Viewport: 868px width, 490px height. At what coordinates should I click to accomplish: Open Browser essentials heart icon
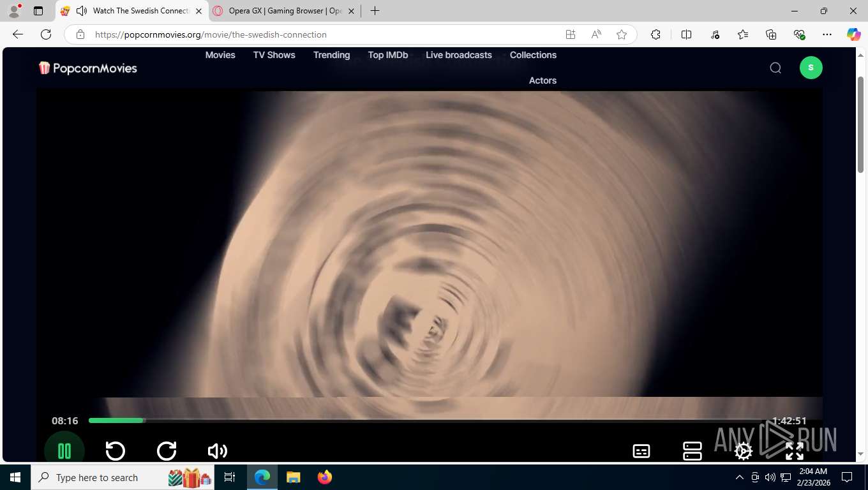799,34
